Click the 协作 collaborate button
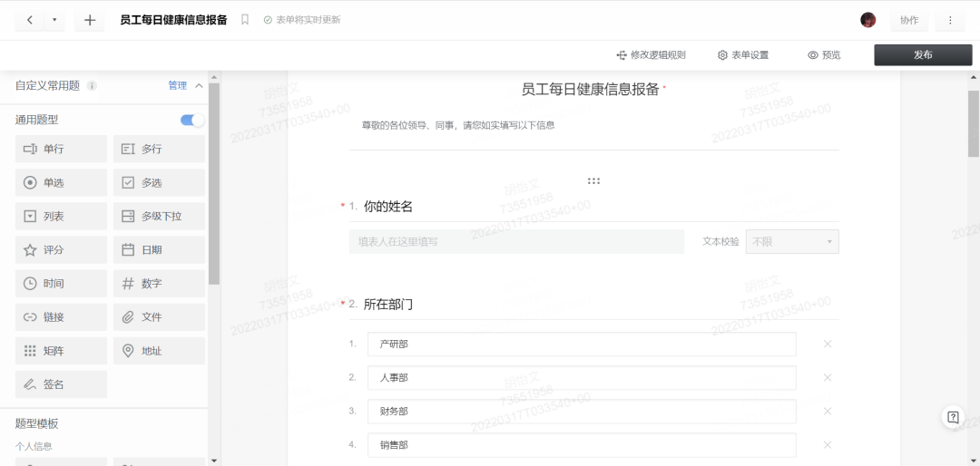 [x=908, y=20]
